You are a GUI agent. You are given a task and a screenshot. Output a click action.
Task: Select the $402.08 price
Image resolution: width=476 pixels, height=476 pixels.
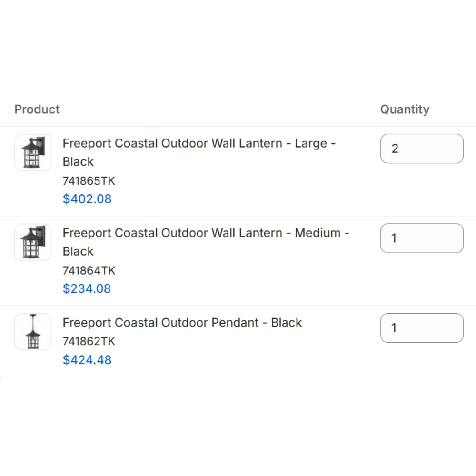[x=87, y=199]
